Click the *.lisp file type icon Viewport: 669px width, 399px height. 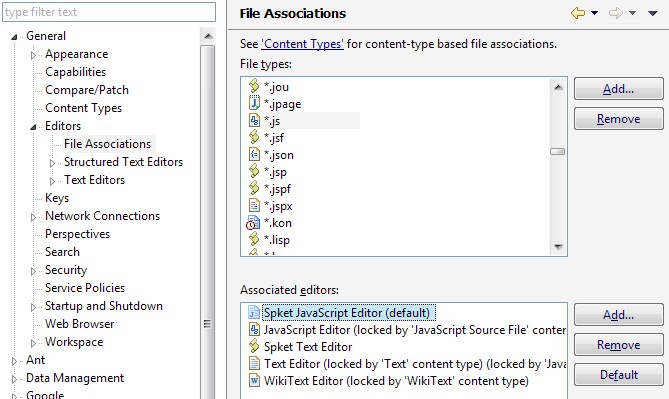click(x=254, y=239)
